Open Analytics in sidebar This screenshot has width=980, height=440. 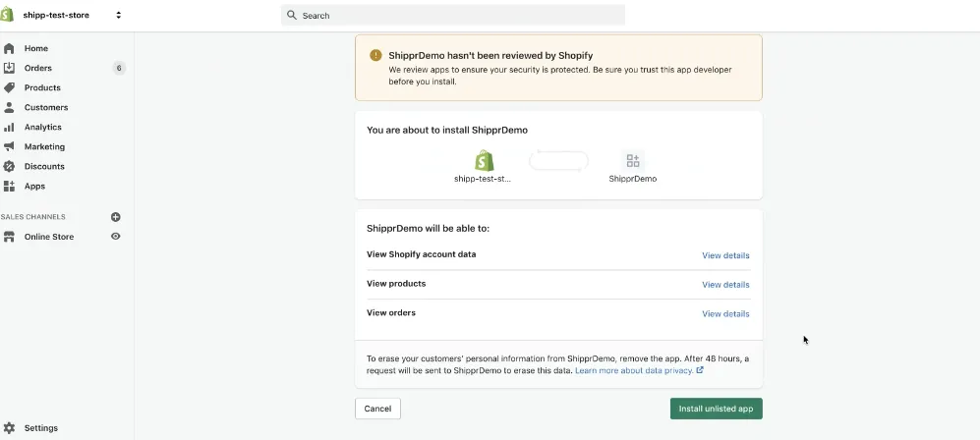pyautogui.click(x=43, y=127)
